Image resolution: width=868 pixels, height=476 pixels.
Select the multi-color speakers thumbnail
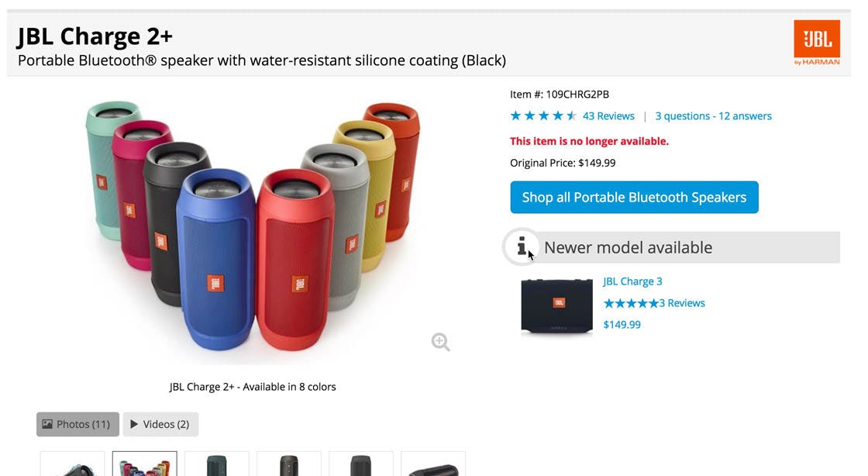(x=144, y=464)
